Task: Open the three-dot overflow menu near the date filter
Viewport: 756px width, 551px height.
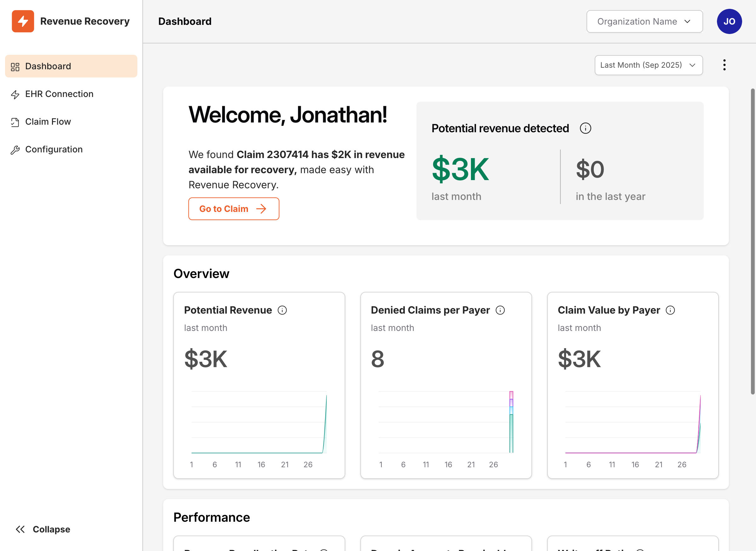Action: pos(724,65)
